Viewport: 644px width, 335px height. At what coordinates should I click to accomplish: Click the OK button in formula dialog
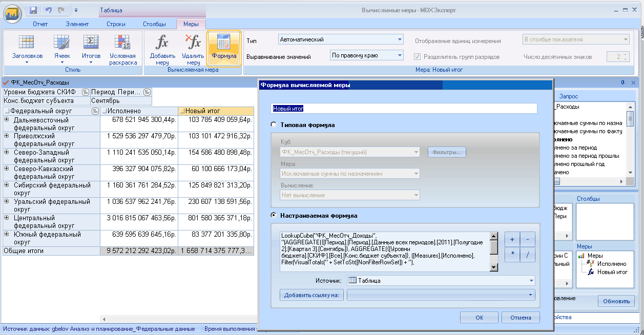[x=480, y=318]
